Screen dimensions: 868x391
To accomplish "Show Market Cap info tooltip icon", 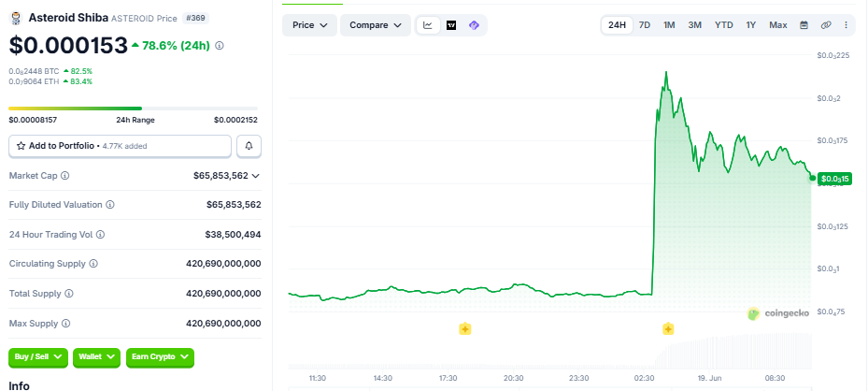I will tap(64, 176).
